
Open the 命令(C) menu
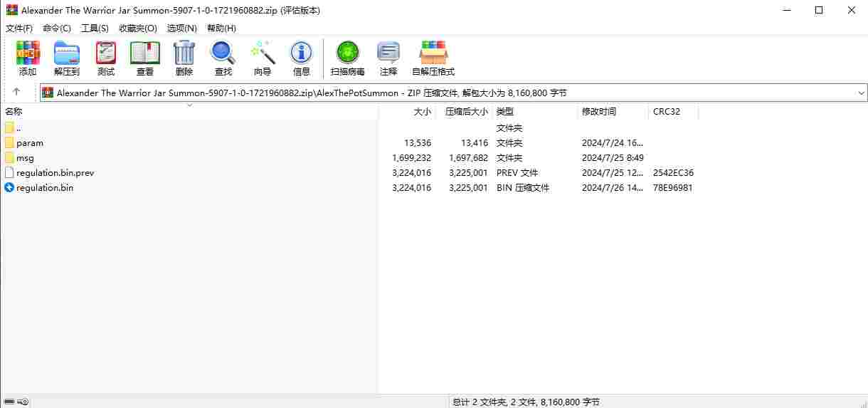[57, 28]
